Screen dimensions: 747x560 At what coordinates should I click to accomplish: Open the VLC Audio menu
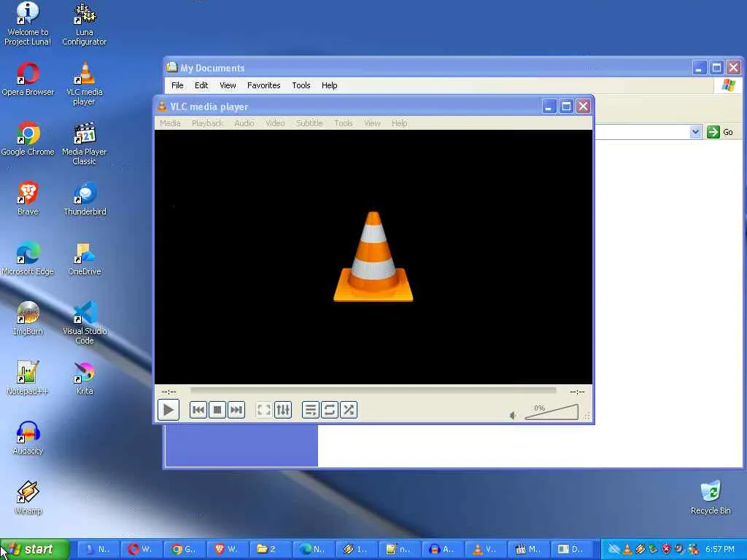244,122
